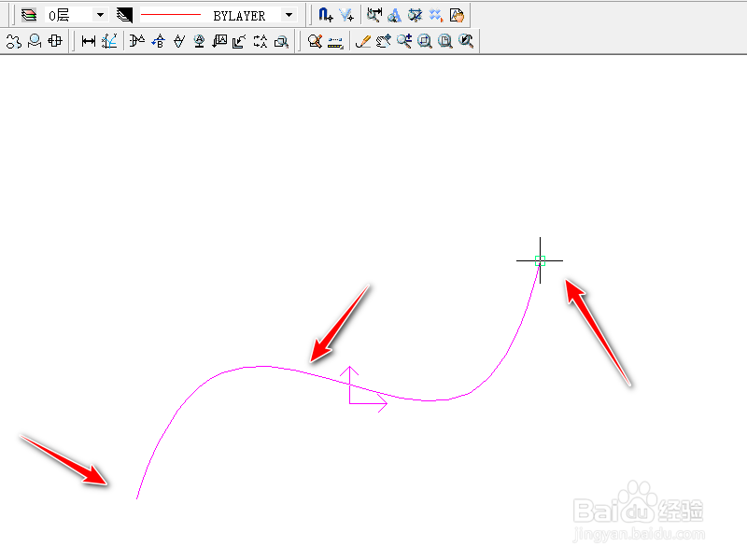Open the layer manager stack icon
This screenshot has width=747, height=560.
(29, 15)
